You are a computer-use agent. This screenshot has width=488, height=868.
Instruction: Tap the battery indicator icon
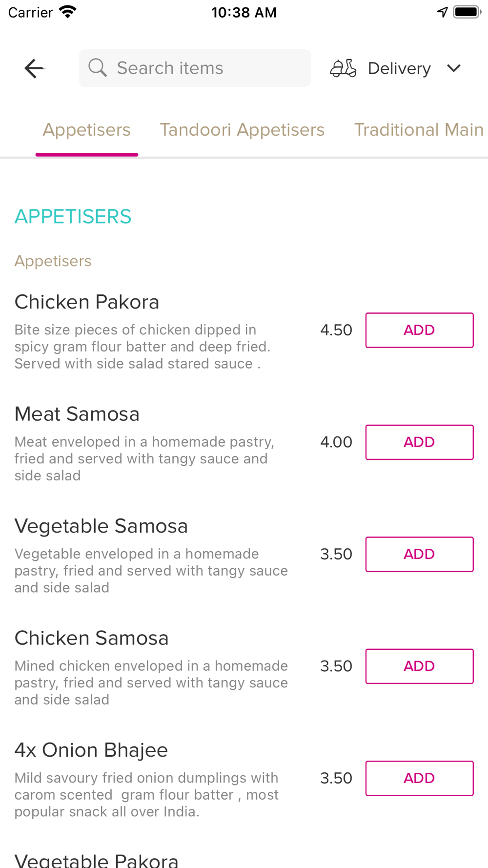pyautogui.click(x=467, y=12)
